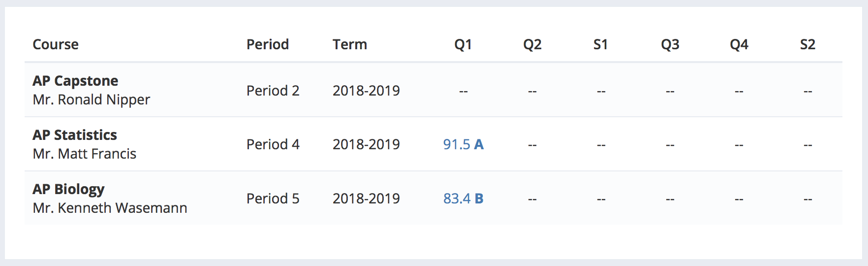Screen dimensions: 868x266
Task: Select the AP Capstone course name
Action: coord(75,81)
